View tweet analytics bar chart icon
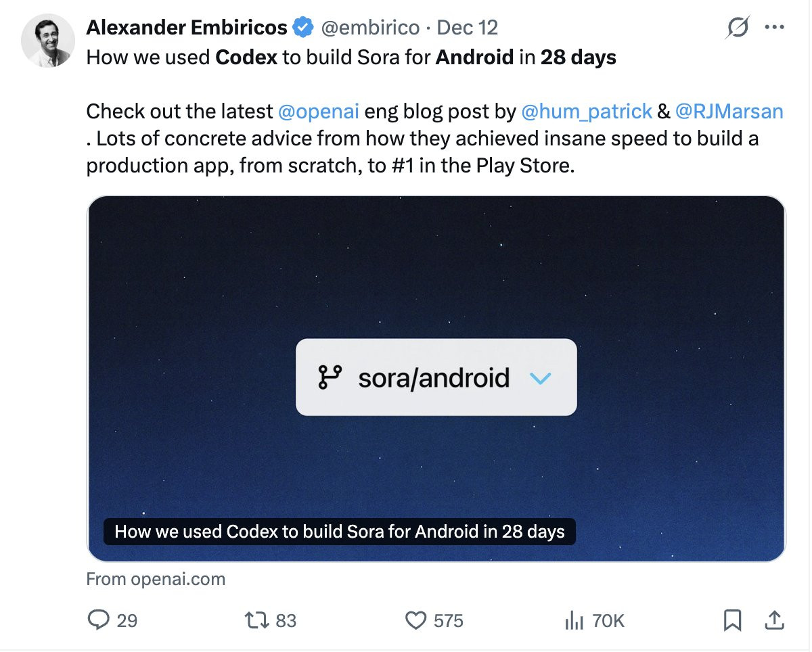This screenshot has width=812, height=652. [x=574, y=620]
